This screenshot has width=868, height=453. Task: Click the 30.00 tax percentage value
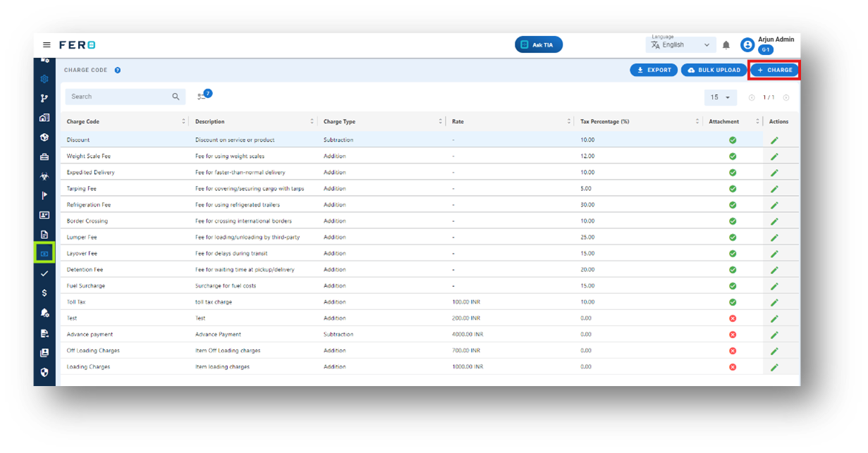(x=587, y=205)
